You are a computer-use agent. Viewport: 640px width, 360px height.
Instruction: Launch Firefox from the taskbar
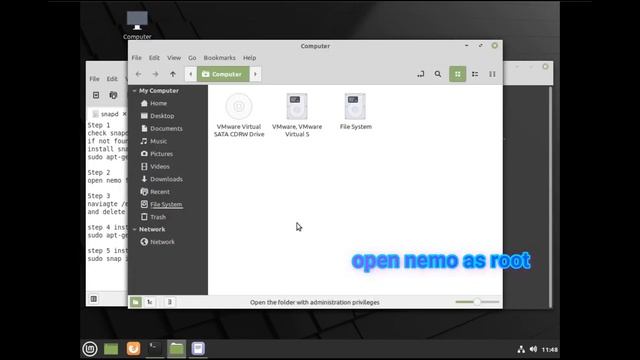click(x=133, y=349)
